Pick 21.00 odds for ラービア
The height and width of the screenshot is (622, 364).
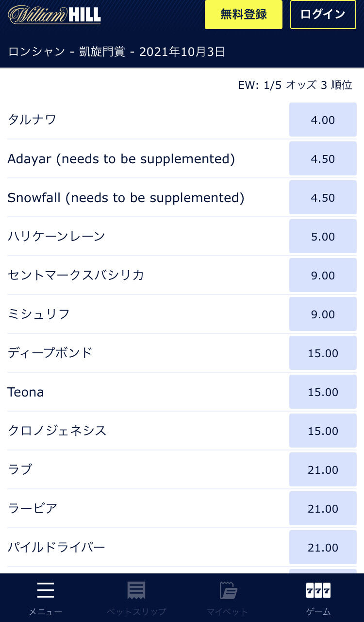(x=323, y=508)
